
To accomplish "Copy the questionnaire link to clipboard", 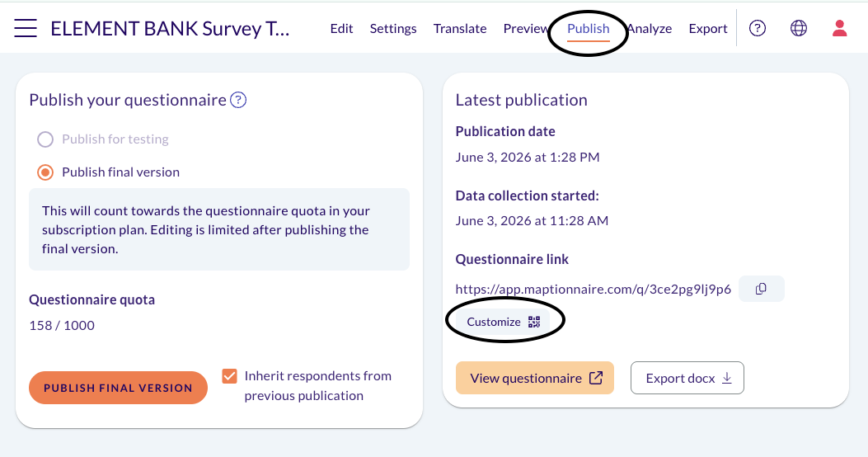I will coord(761,289).
